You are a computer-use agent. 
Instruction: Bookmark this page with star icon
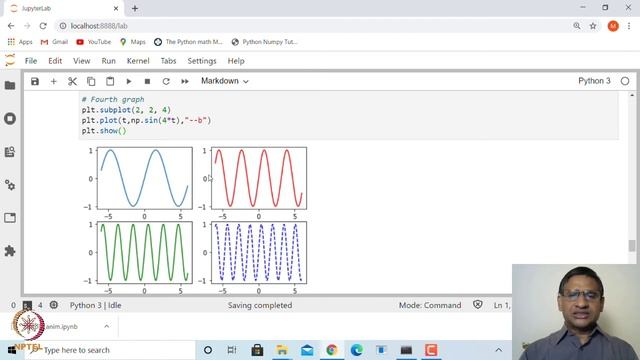tap(593, 26)
